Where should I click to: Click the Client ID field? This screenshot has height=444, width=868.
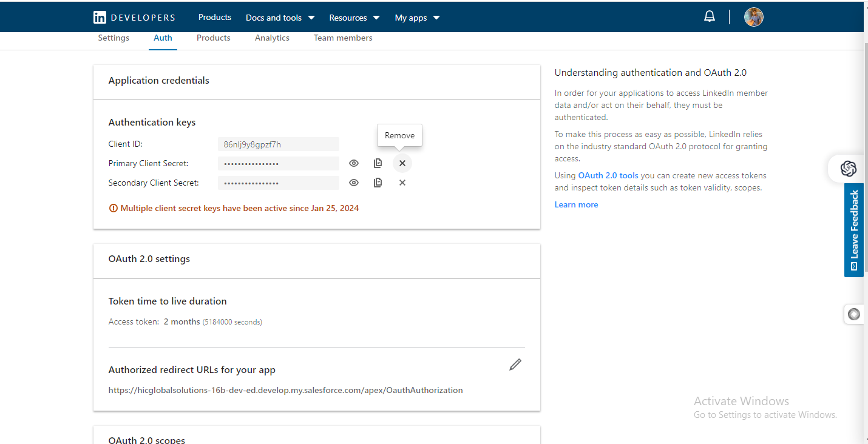point(278,144)
